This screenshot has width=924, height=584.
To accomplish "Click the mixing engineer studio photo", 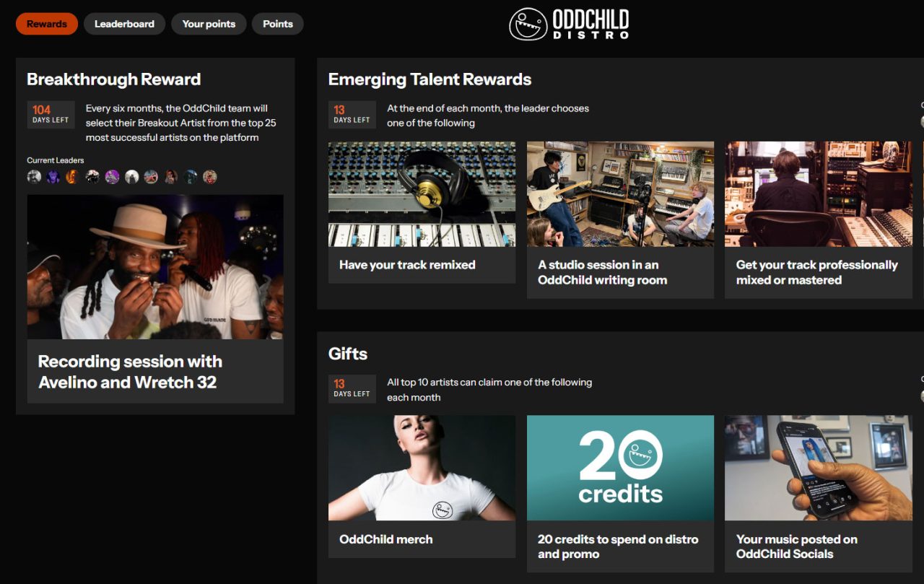I will pos(819,194).
